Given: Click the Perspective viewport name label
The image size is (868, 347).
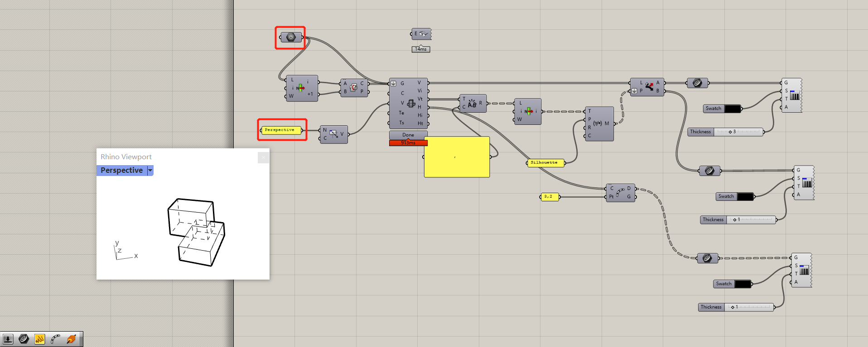Looking at the screenshot, I should [x=121, y=171].
